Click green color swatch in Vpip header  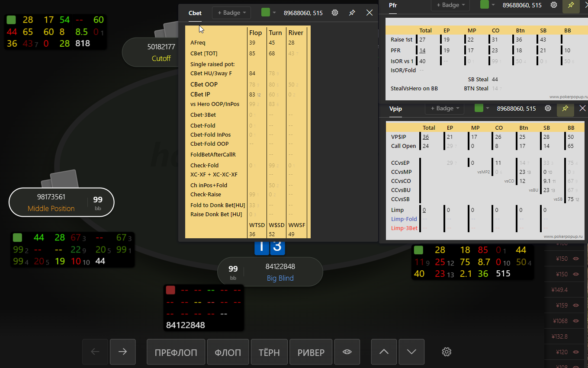[x=479, y=108]
